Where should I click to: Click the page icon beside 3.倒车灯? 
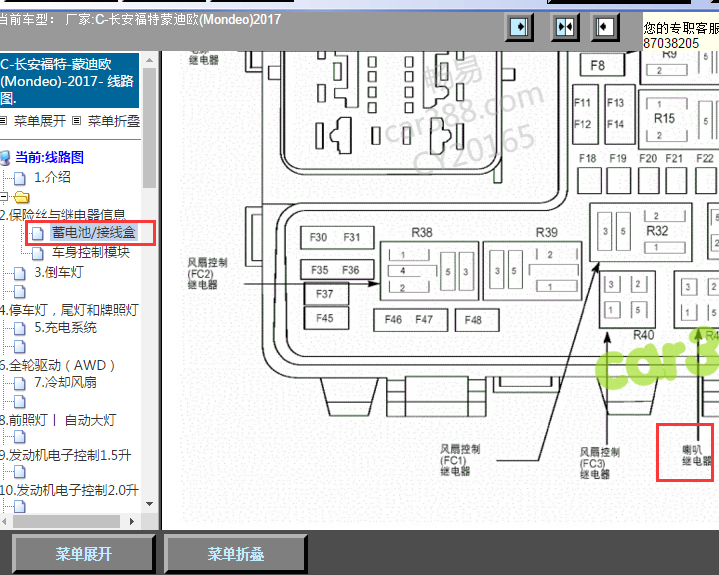[x=19, y=273]
